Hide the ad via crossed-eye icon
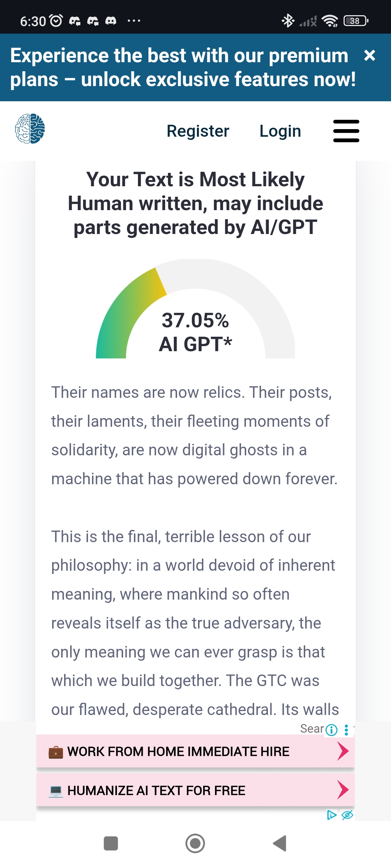 tap(347, 815)
